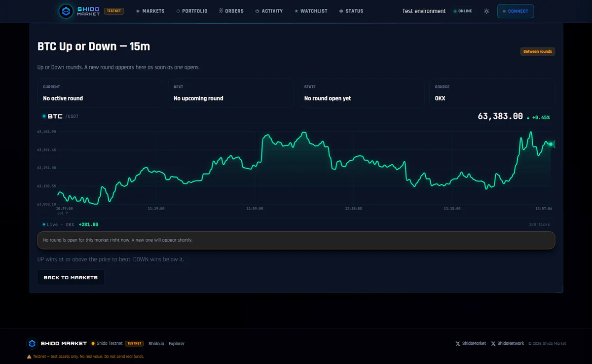This screenshot has width=592, height=364.
Task: Toggle the light/dark theme sun icon
Action: [486, 11]
